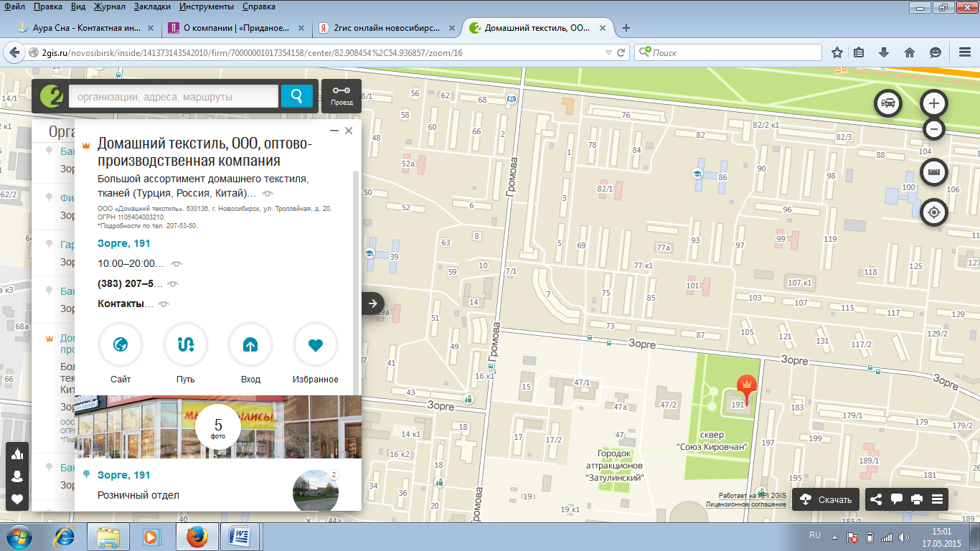Click the blue magnifier search button
Image resolution: width=980 pixels, height=551 pixels.
(296, 96)
